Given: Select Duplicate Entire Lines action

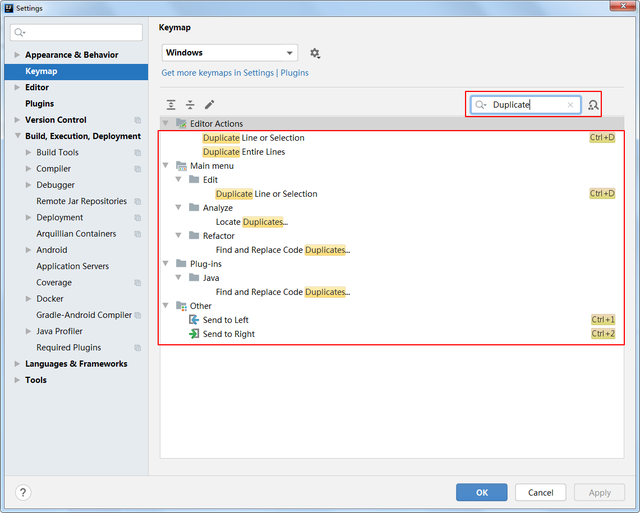Looking at the screenshot, I should pyautogui.click(x=244, y=152).
